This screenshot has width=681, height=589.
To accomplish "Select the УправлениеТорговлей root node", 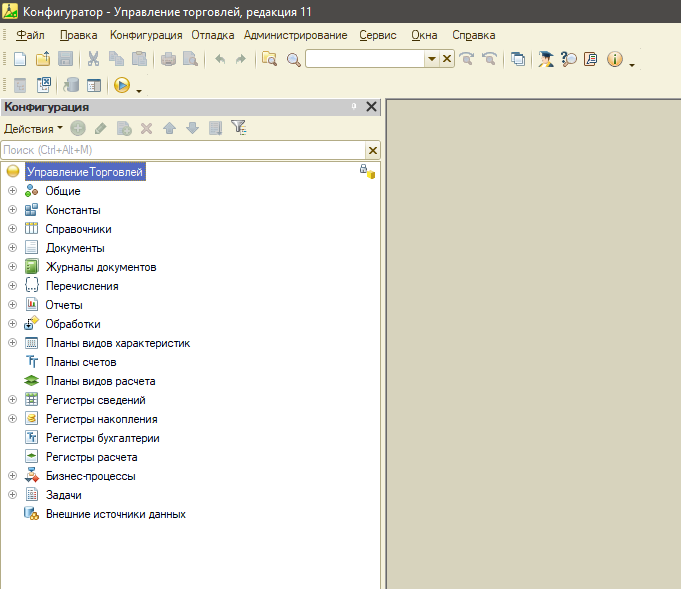I will coord(85,172).
